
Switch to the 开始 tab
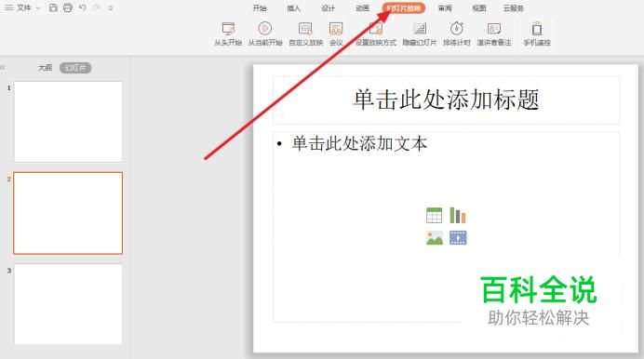[x=259, y=8]
